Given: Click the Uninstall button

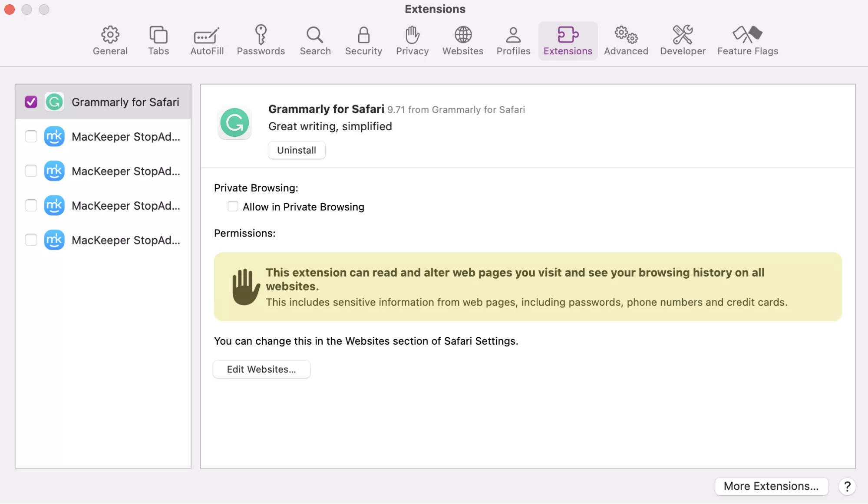Looking at the screenshot, I should pyautogui.click(x=296, y=150).
